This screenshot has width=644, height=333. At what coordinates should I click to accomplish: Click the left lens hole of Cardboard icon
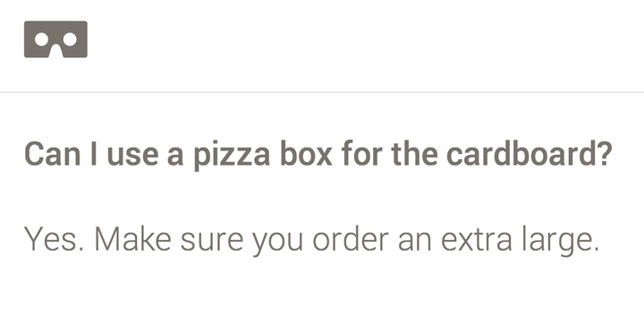pyautogui.click(x=41, y=40)
